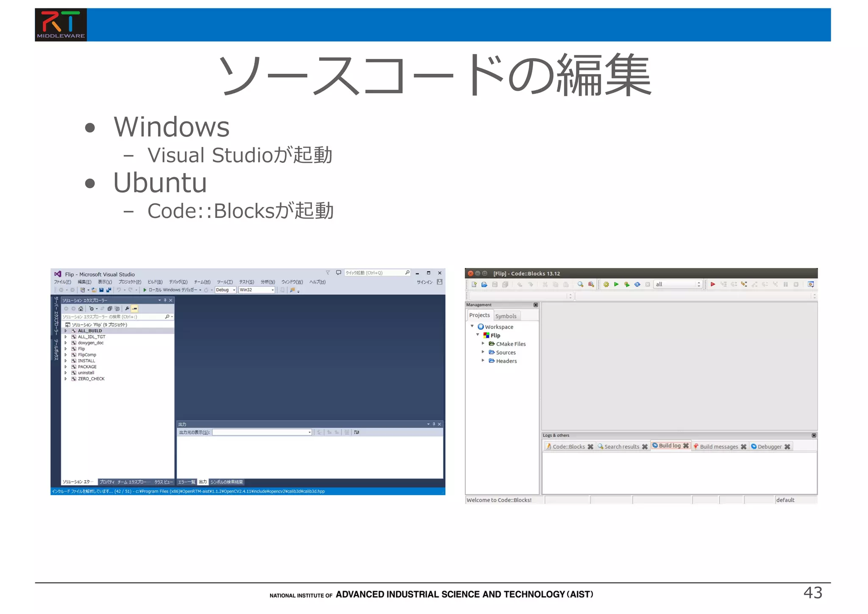This screenshot has height=614, width=868.
Task: Select the PACKAGE project in Solution Explorer
Action: [x=87, y=367]
